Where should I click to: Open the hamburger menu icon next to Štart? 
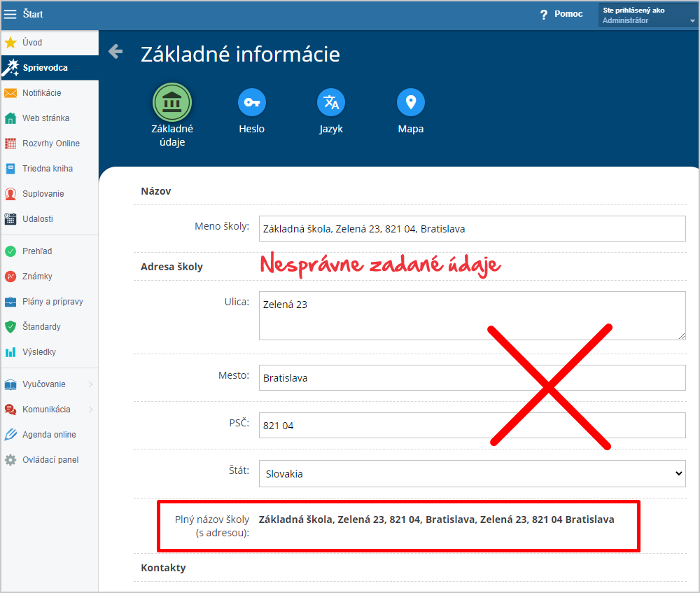click(10, 14)
